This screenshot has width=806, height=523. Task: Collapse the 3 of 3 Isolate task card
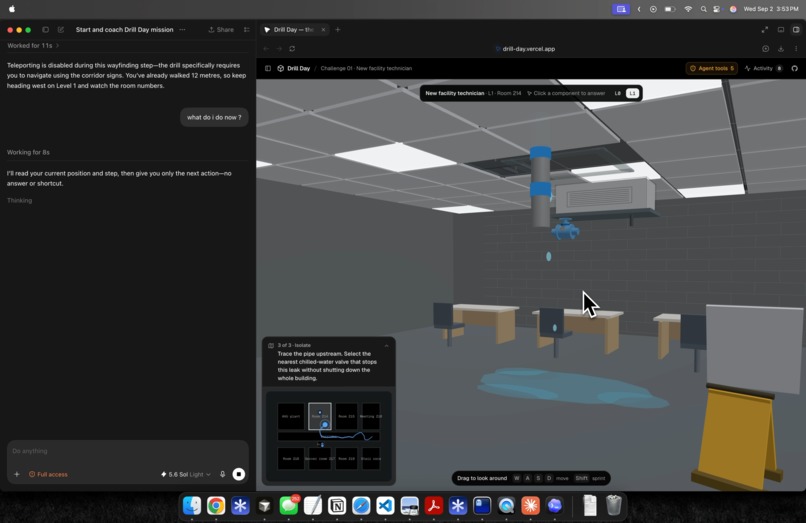tap(387, 346)
